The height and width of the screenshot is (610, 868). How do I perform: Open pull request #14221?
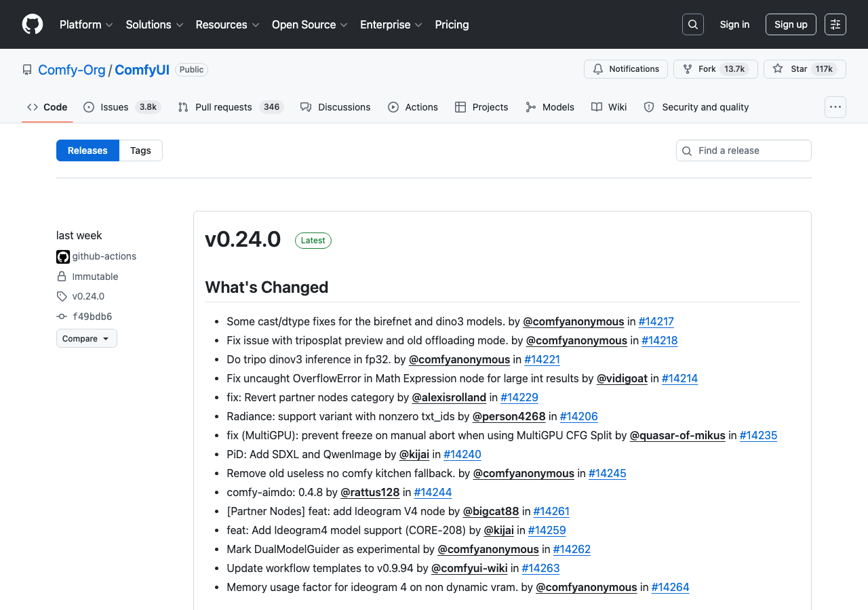pyautogui.click(x=542, y=359)
